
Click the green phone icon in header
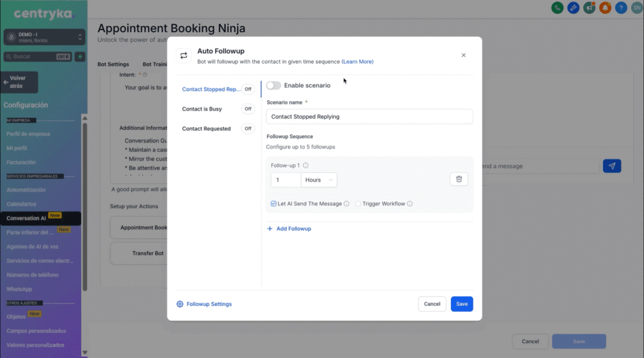pos(557,8)
